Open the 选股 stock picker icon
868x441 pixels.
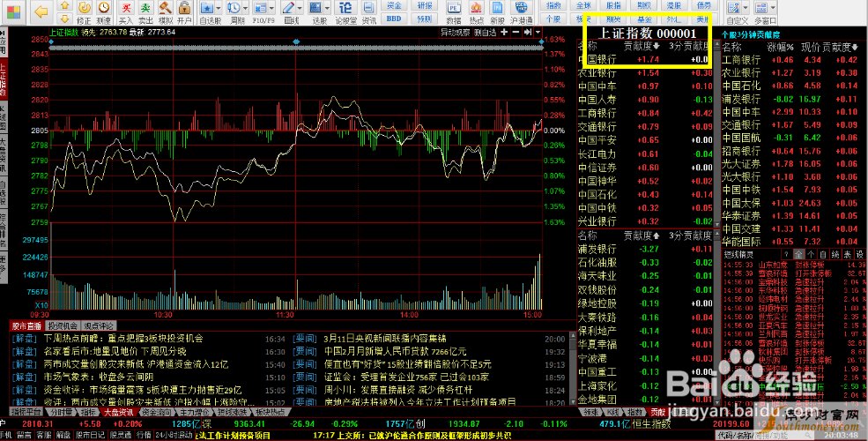click(315, 8)
